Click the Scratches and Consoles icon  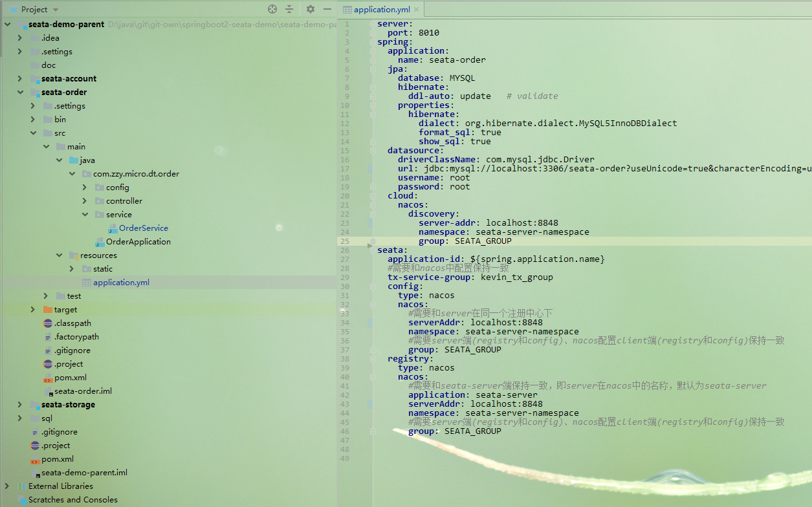pyautogui.click(x=22, y=500)
